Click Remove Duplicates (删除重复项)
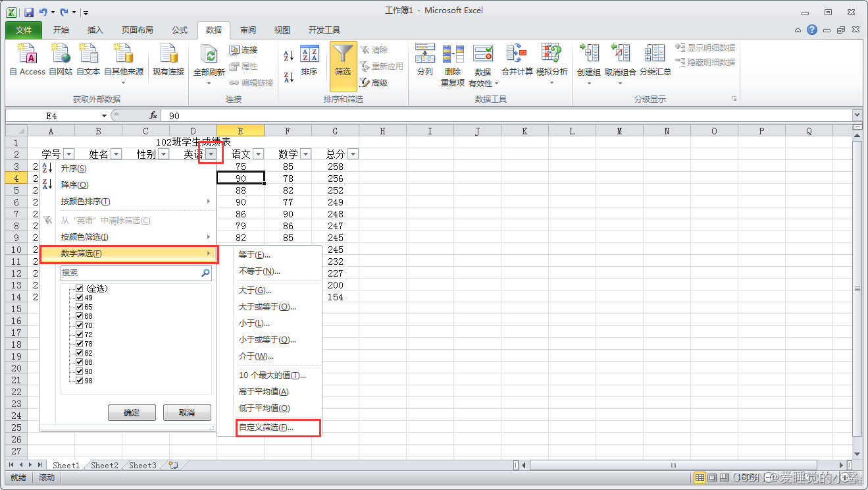Image resolution: width=868 pixels, height=490 pixels. coord(453,65)
